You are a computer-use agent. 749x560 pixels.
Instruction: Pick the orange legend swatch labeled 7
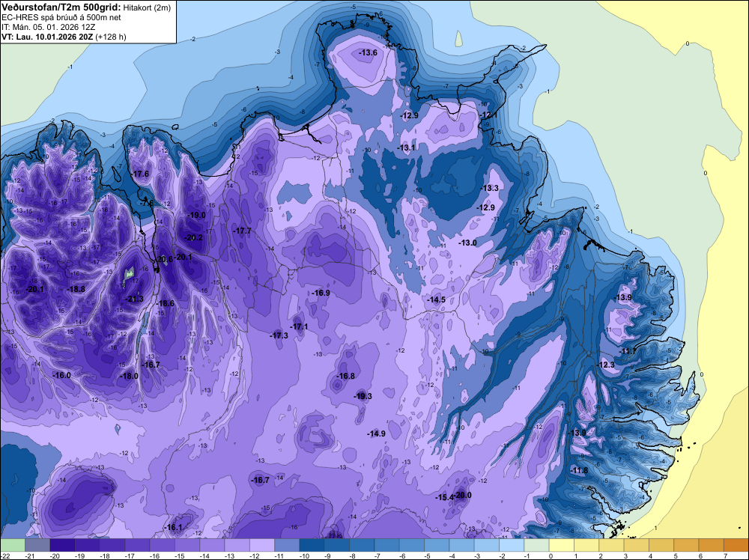coord(736,545)
